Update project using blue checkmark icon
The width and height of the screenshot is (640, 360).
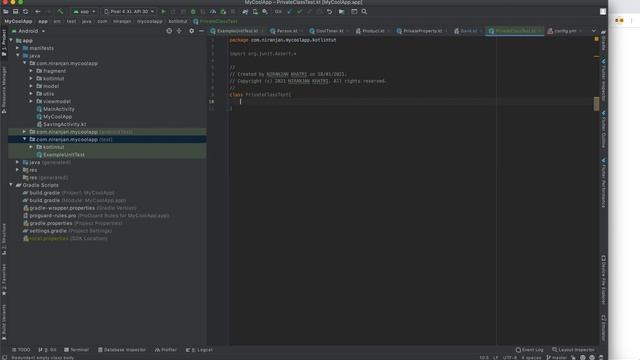290,12
